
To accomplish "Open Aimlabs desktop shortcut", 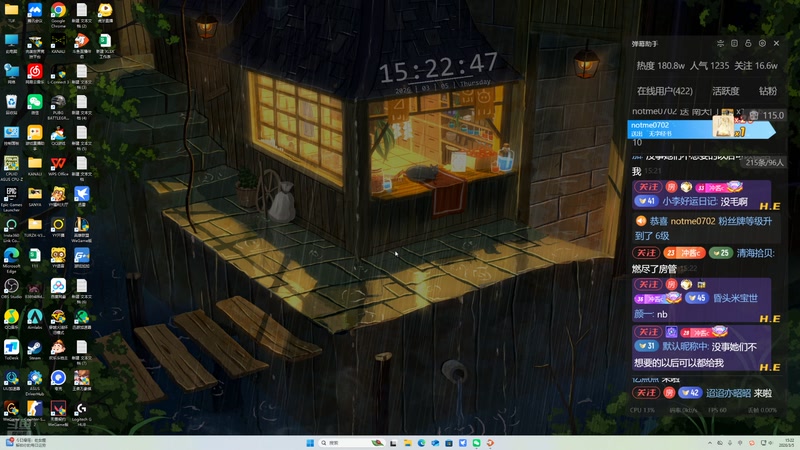I will point(35,319).
